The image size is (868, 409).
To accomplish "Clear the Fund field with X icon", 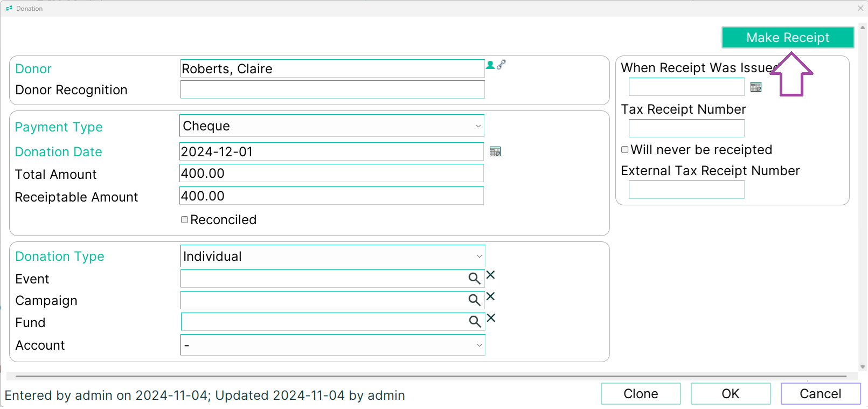I will coord(491,318).
